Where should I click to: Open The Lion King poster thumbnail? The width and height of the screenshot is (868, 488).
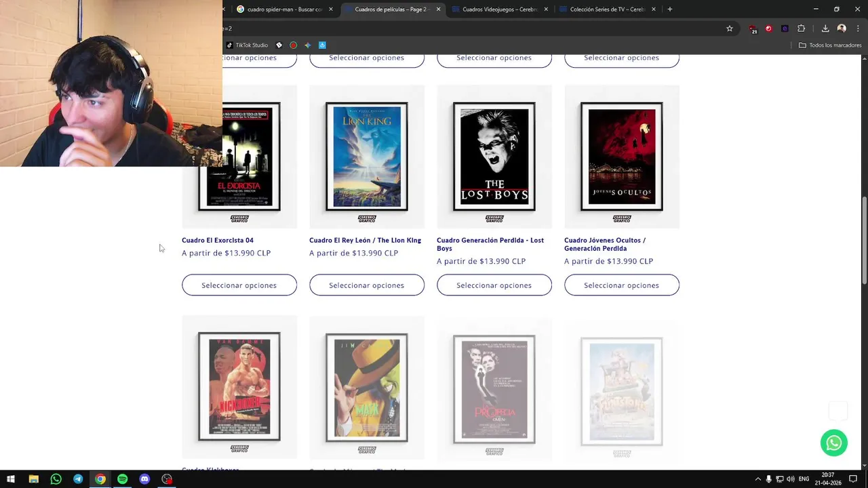(x=367, y=157)
